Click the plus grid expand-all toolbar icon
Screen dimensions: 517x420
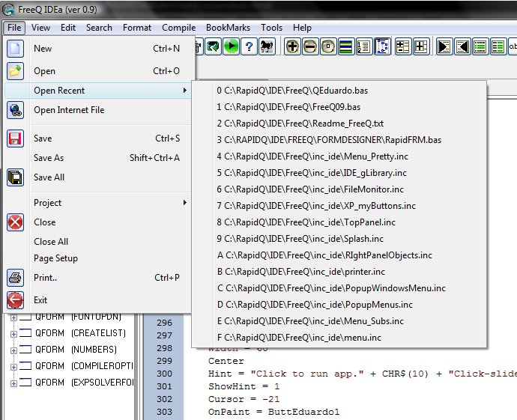(x=421, y=46)
